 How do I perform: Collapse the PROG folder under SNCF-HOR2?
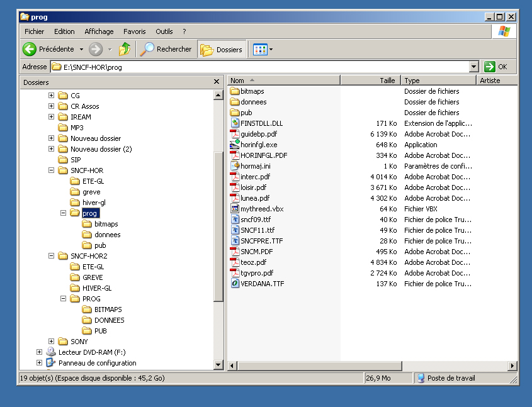[x=63, y=299]
